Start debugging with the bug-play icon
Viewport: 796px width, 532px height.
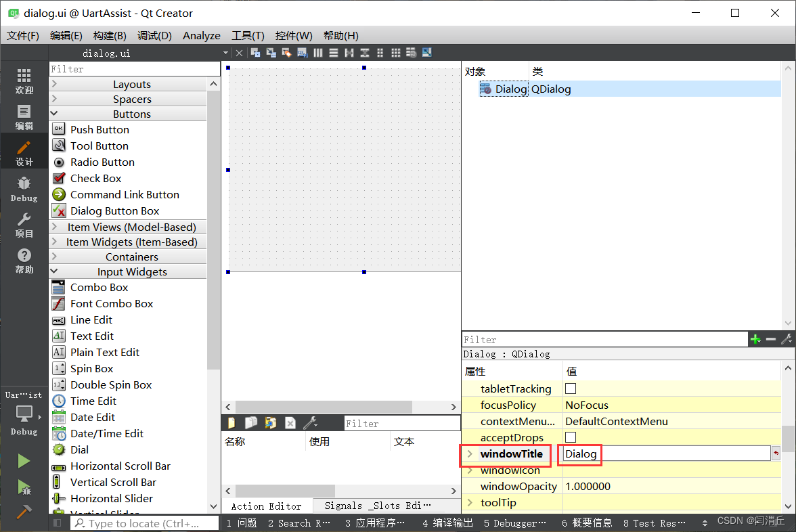[24, 486]
